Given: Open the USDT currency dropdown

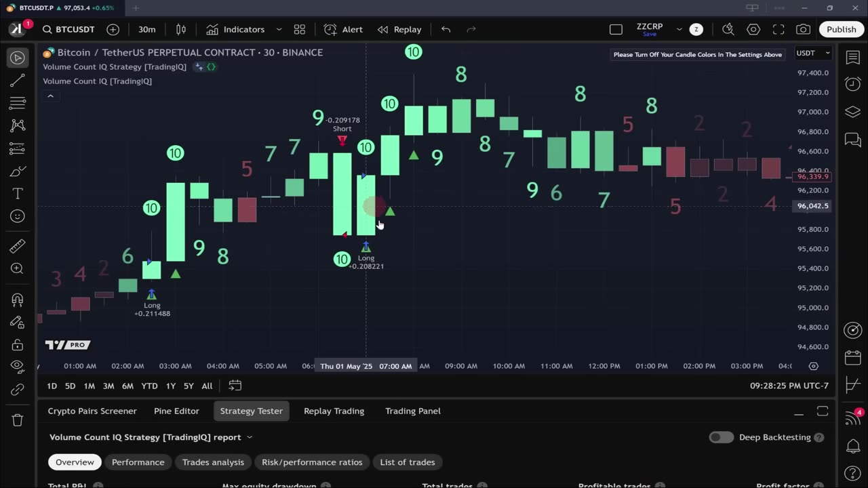Looking at the screenshot, I should (x=813, y=53).
